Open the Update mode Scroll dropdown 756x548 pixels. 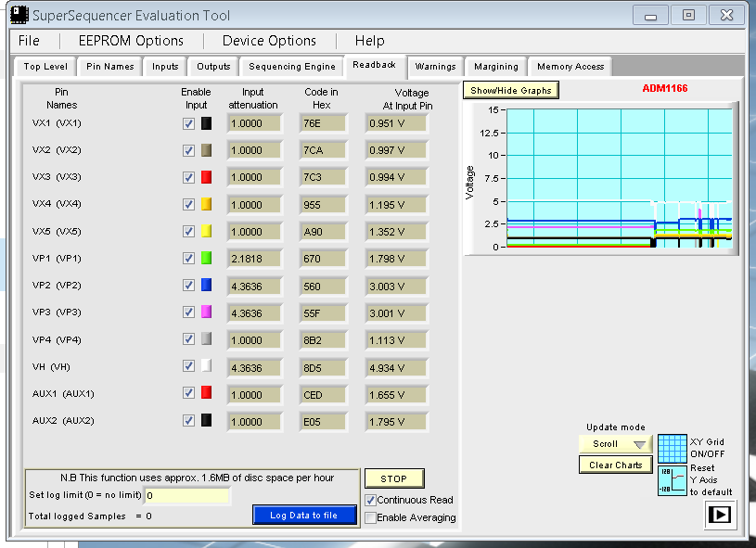(615, 444)
